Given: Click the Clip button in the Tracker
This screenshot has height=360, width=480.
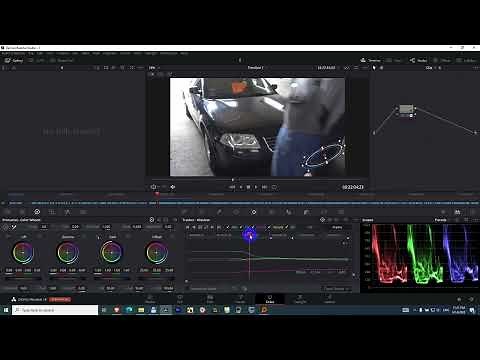Looking at the screenshot, I should tap(310, 227).
